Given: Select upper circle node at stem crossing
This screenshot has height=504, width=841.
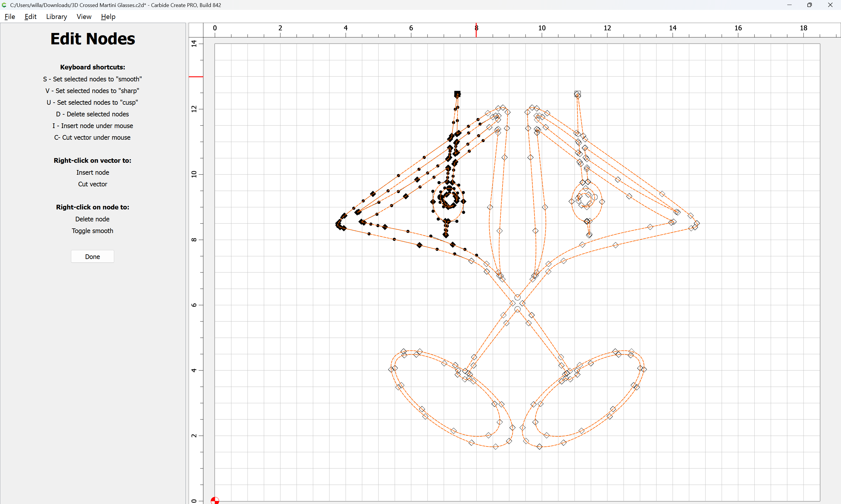Looking at the screenshot, I should click(517, 297).
